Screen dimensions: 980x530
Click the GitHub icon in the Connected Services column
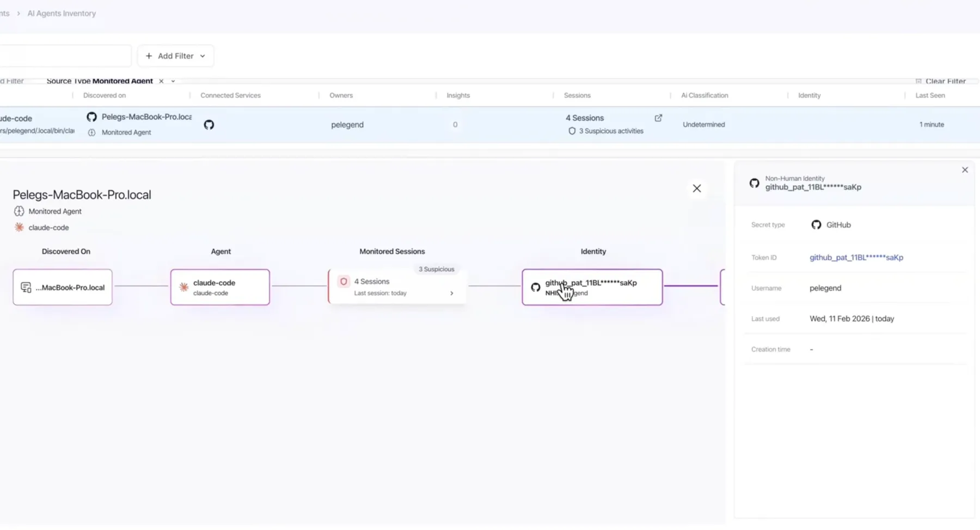click(x=209, y=125)
